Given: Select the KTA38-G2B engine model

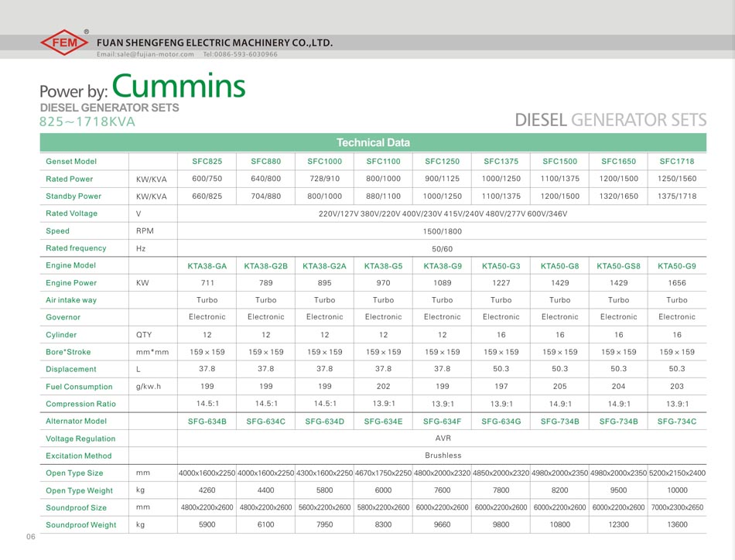Looking at the screenshot, I should [x=266, y=266].
